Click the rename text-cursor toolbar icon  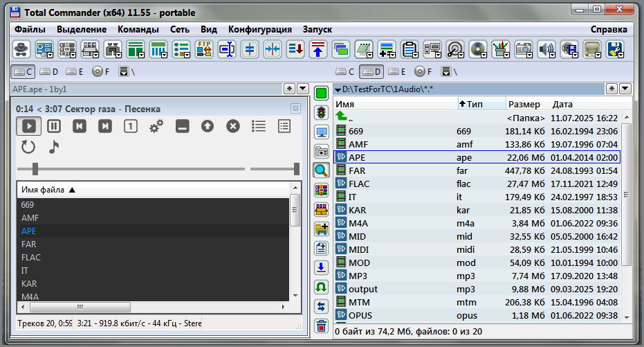coord(227,50)
